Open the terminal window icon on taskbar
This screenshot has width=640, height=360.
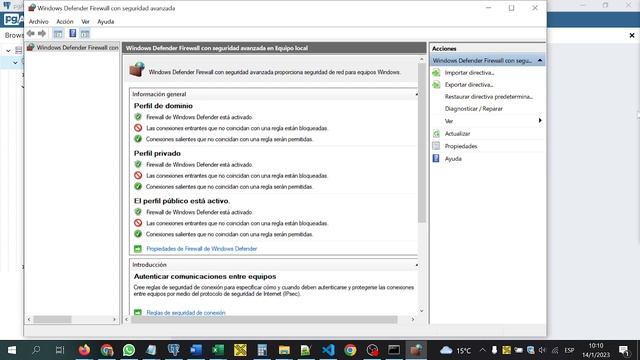pyautogui.click(x=394, y=350)
